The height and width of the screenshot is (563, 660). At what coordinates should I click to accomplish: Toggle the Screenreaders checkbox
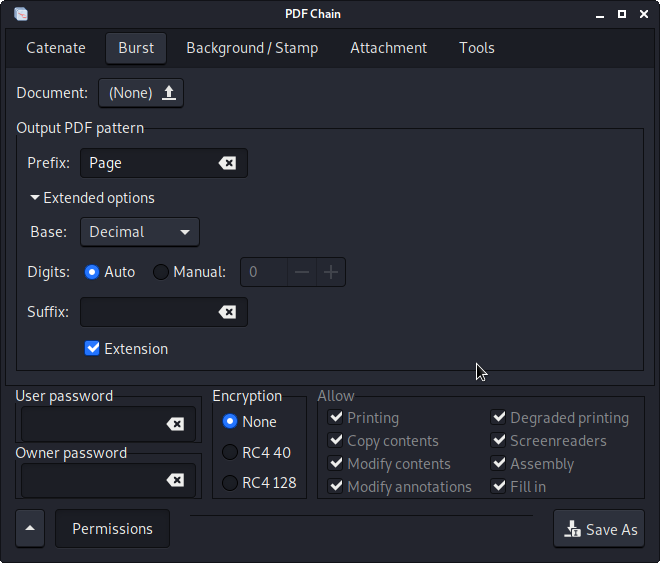tap(499, 441)
